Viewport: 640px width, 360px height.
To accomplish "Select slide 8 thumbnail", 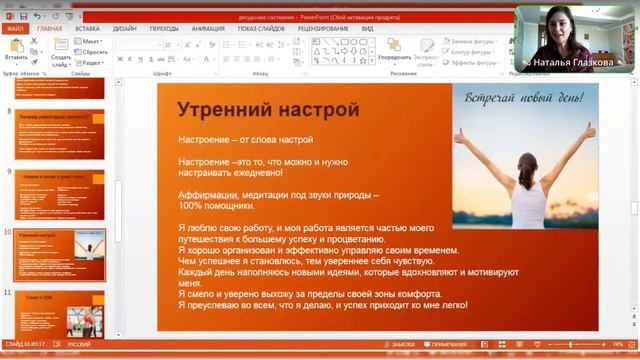I will pos(60,134).
